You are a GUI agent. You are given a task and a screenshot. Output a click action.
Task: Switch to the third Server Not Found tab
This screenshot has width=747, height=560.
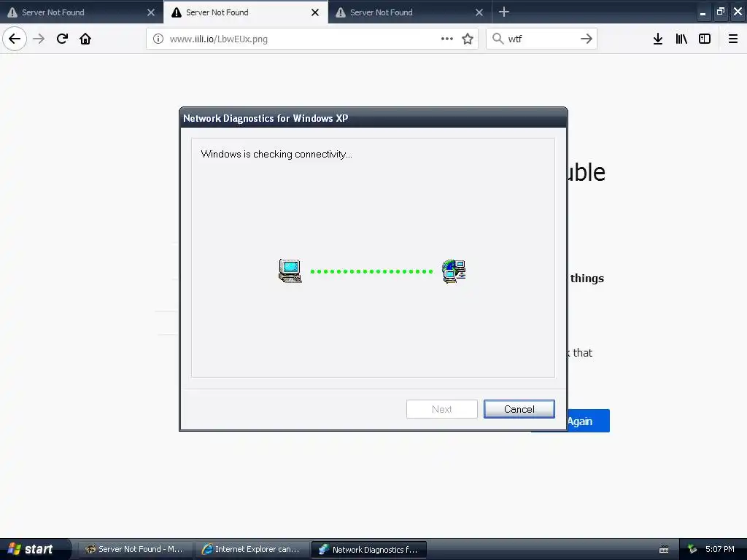[410, 12]
